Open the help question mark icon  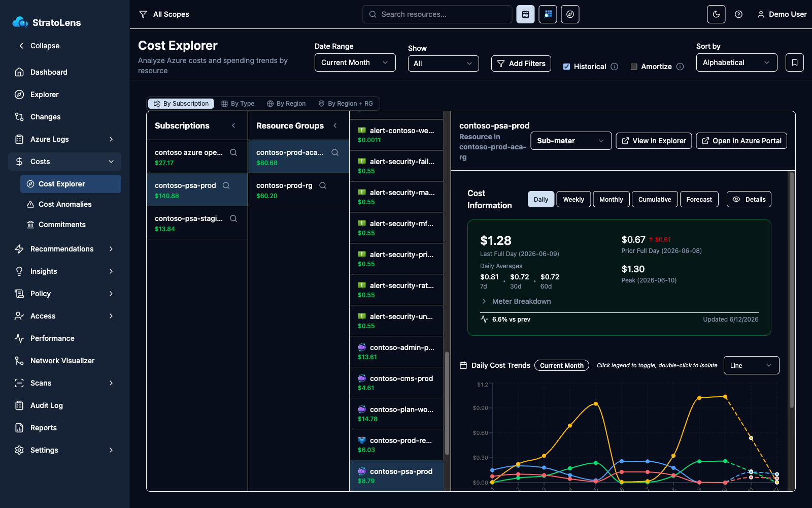pos(738,14)
